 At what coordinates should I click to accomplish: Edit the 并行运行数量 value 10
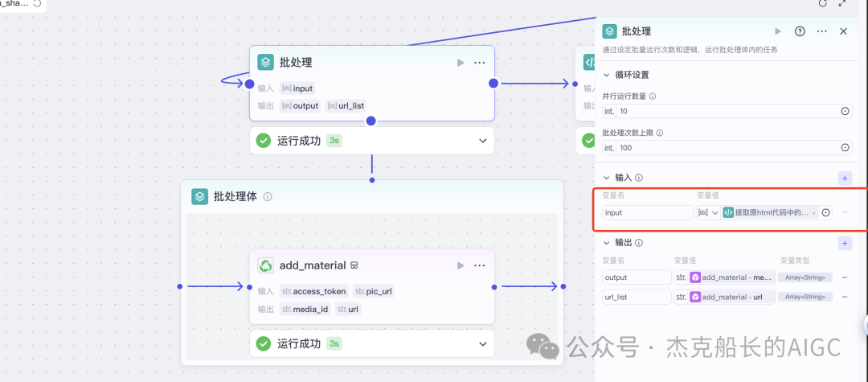[x=727, y=111]
